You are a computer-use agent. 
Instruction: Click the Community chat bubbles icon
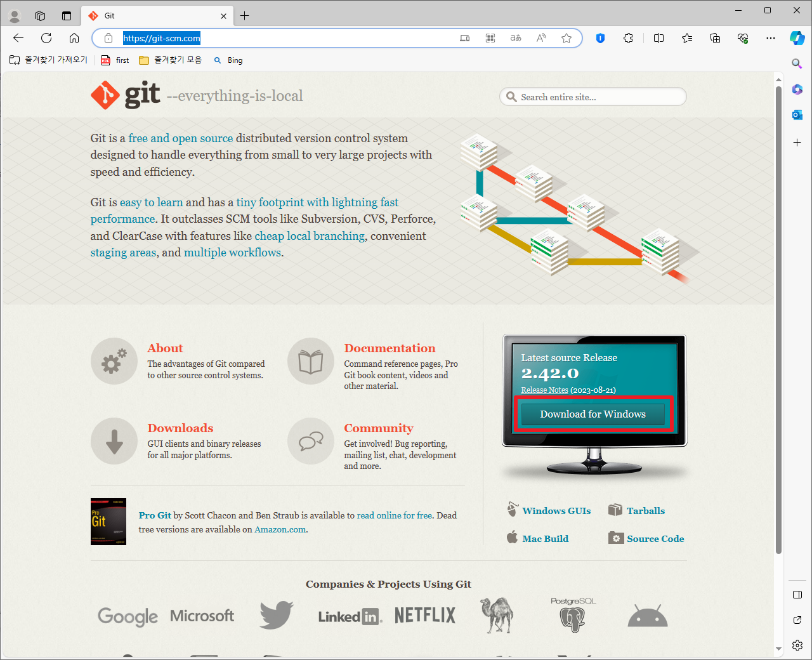click(x=311, y=441)
